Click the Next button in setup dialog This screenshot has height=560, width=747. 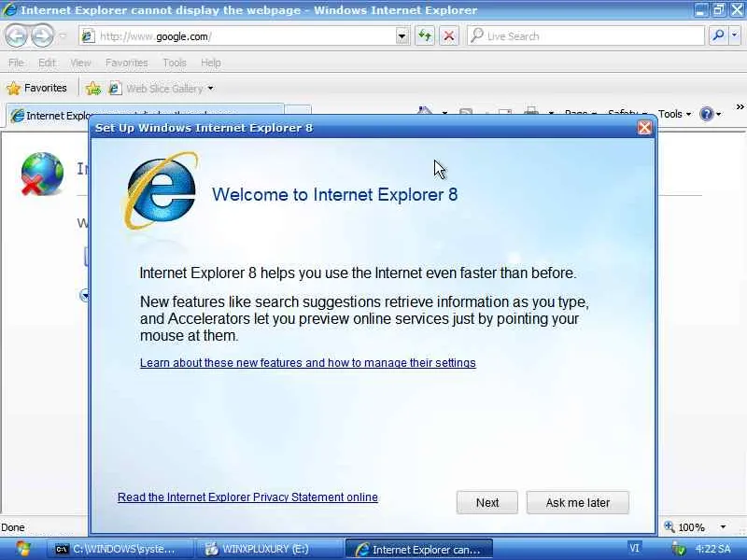486,503
